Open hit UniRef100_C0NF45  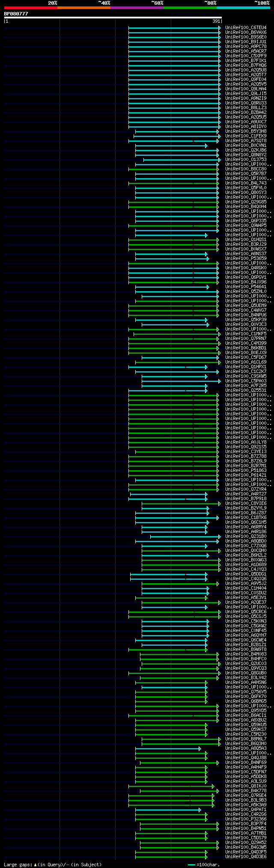pyautogui.click(x=246, y=631)
